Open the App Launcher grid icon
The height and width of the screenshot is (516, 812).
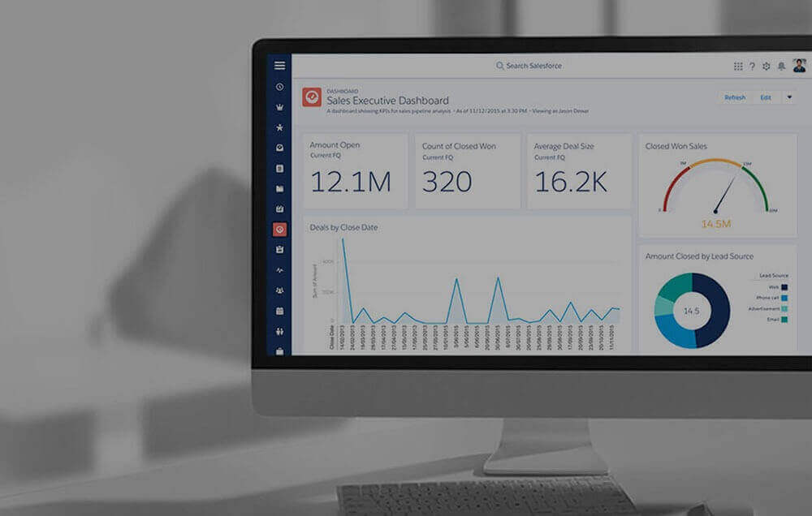(x=738, y=67)
